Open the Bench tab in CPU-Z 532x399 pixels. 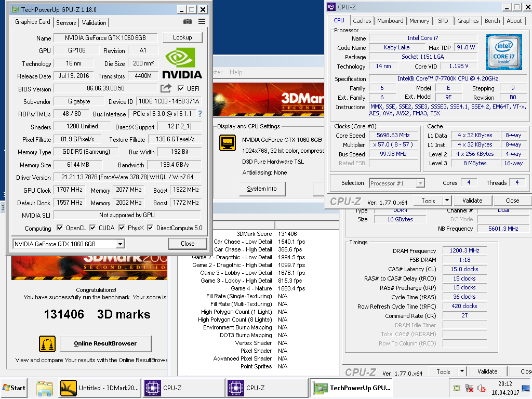493,21
